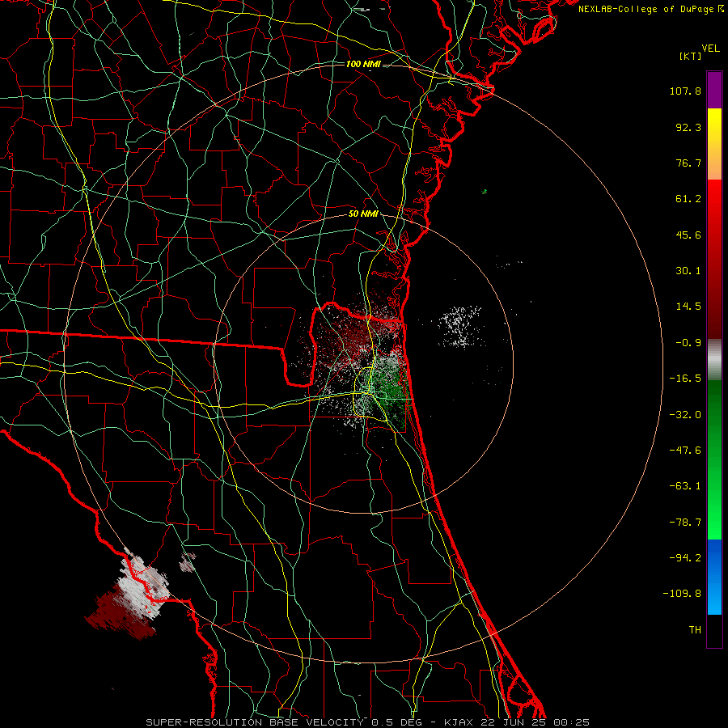Pick the blue segment of the color bar
Screen dimensions: 728x728
[x=714, y=577]
